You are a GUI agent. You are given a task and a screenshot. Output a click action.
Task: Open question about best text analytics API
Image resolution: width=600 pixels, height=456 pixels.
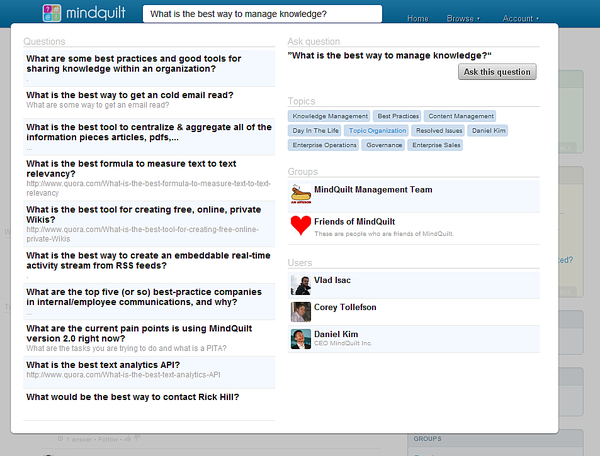103,365
